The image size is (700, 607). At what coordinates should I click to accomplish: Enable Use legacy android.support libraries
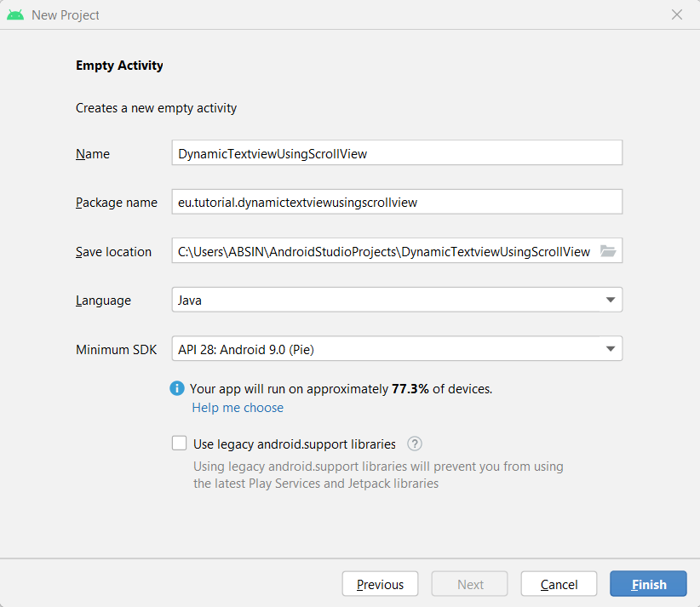pos(179,443)
